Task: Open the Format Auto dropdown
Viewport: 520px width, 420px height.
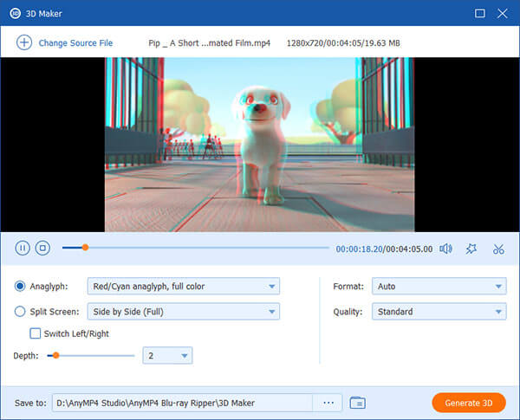Action: click(x=439, y=287)
